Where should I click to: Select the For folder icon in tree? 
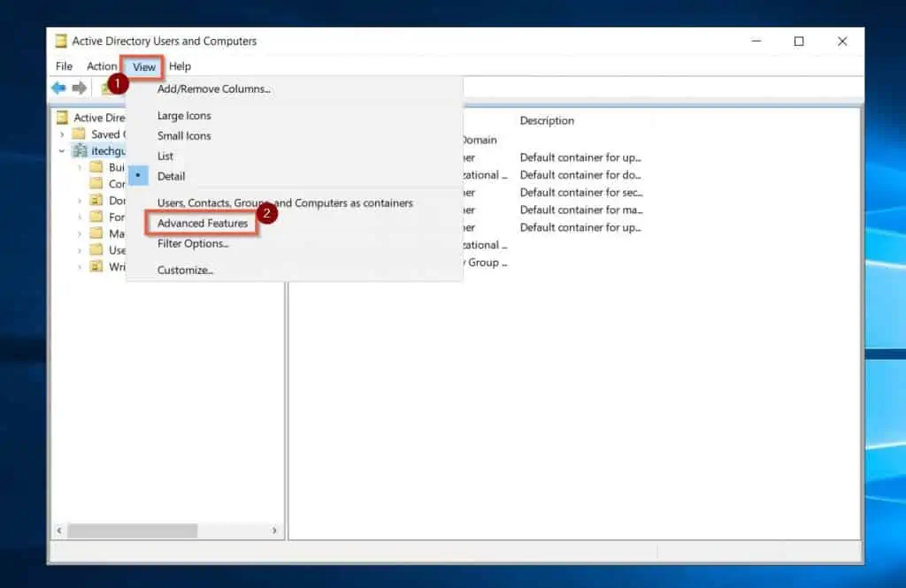click(96, 217)
